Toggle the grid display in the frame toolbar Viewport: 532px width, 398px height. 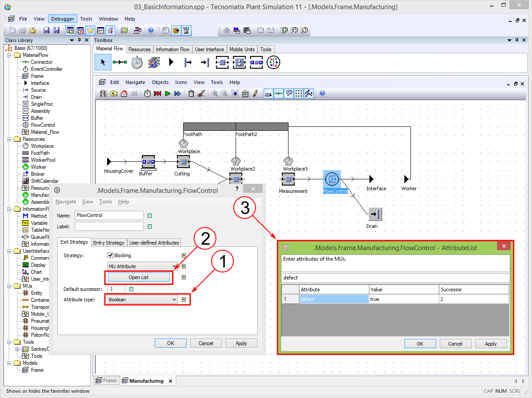point(299,93)
